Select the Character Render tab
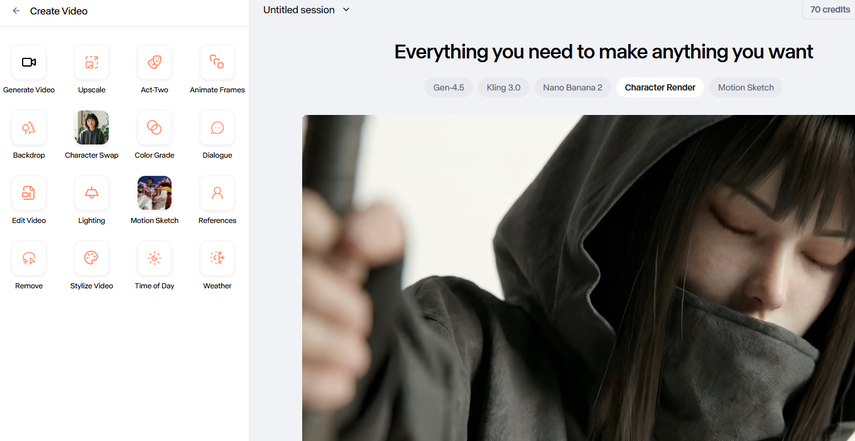 click(660, 87)
